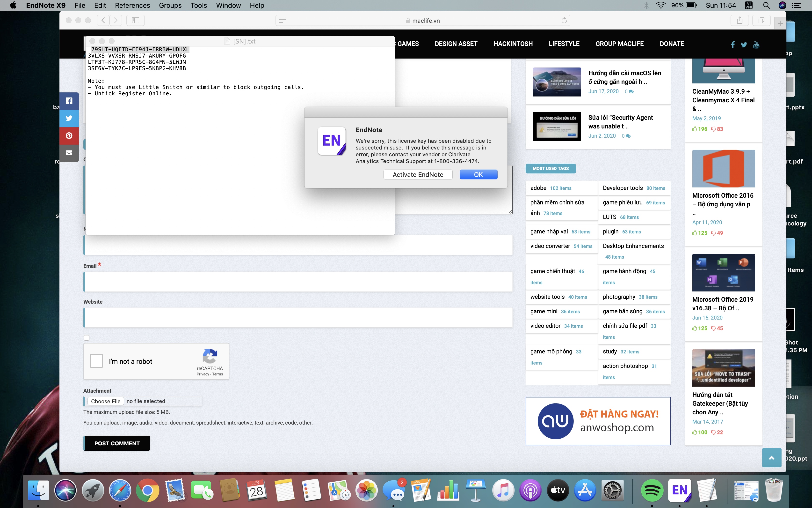Open Spotify from the Dock
812x508 pixels.
pyautogui.click(x=652, y=491)
